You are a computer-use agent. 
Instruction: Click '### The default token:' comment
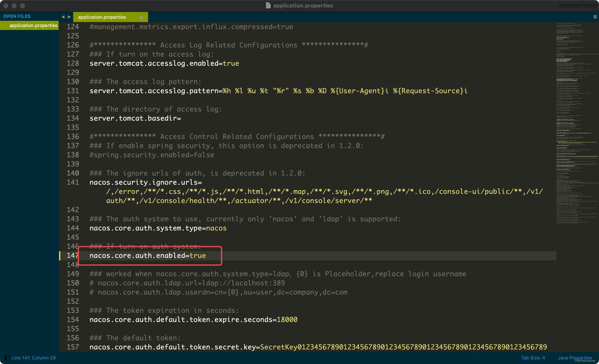135,338
